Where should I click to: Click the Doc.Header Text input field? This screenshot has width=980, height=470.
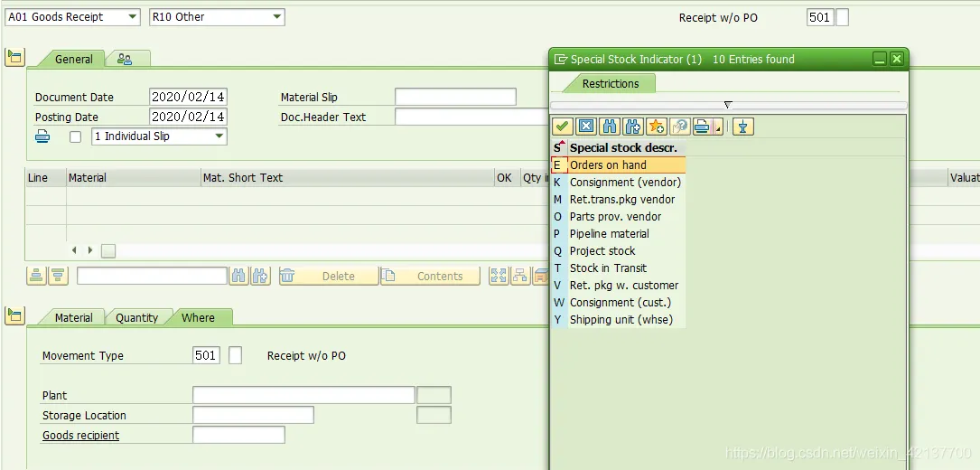coord(471,117)
